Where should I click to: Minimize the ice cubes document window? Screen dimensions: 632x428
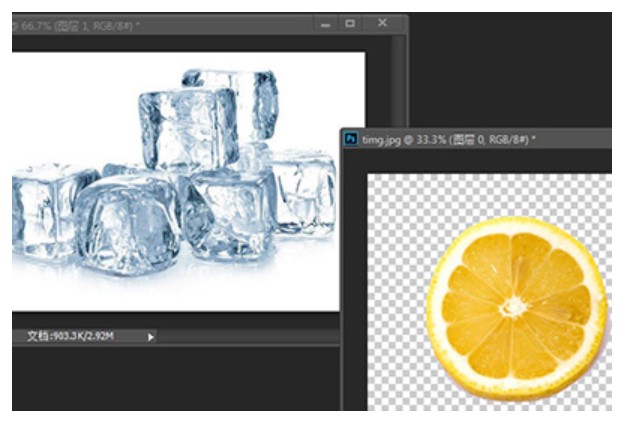[325, 25]
